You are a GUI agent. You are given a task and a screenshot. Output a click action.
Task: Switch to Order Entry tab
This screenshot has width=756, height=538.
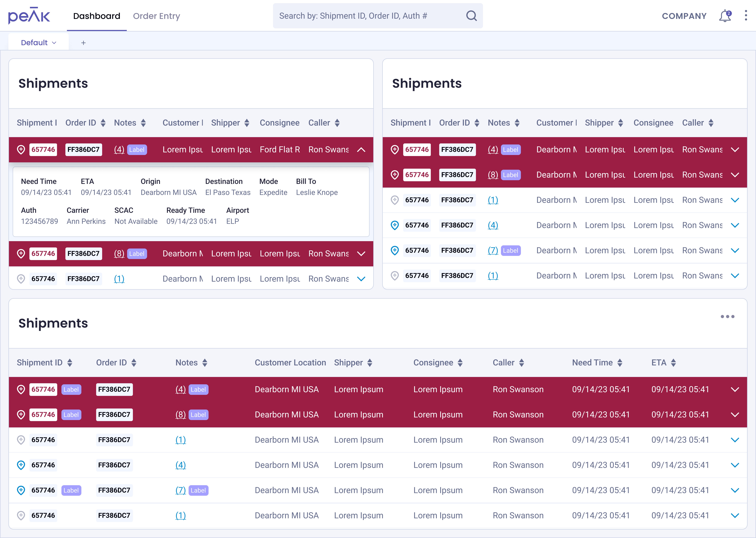pyautogui.click(x=157, y=16)
